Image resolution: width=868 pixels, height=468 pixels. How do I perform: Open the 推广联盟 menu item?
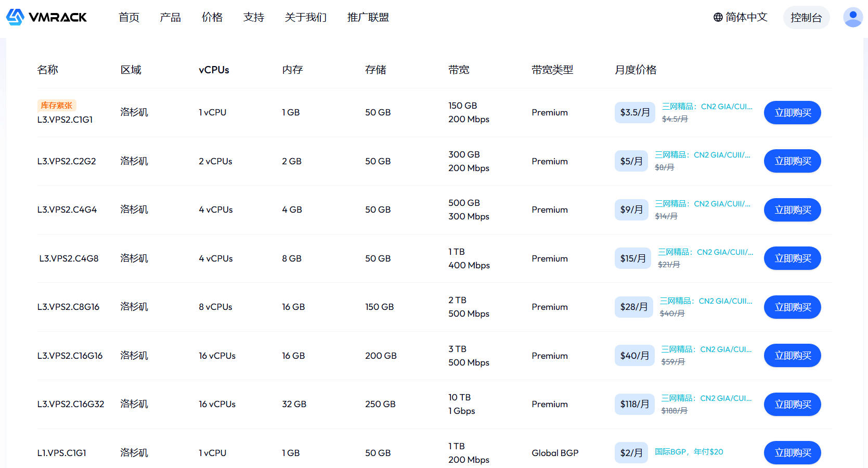(368, 17)
